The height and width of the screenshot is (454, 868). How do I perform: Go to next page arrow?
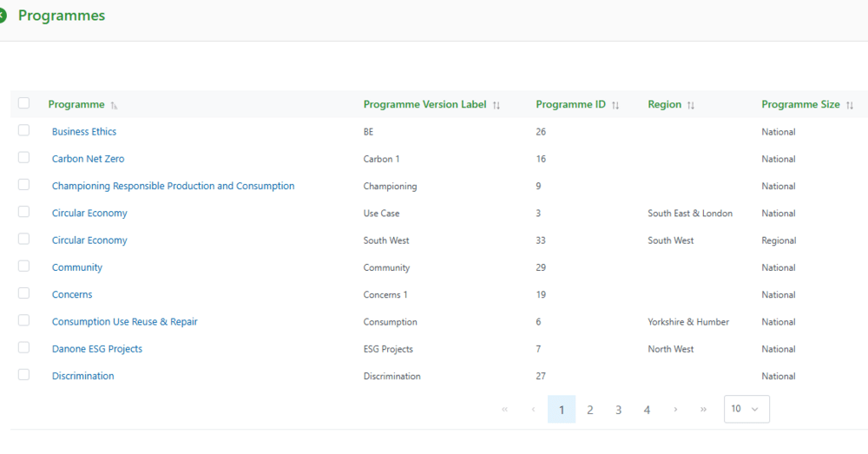coord(675,409)
